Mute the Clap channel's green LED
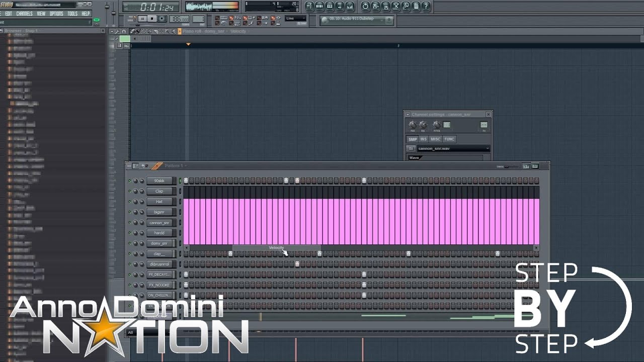The width and height of the screenshot is (644, 362). [x=129, y=192]
